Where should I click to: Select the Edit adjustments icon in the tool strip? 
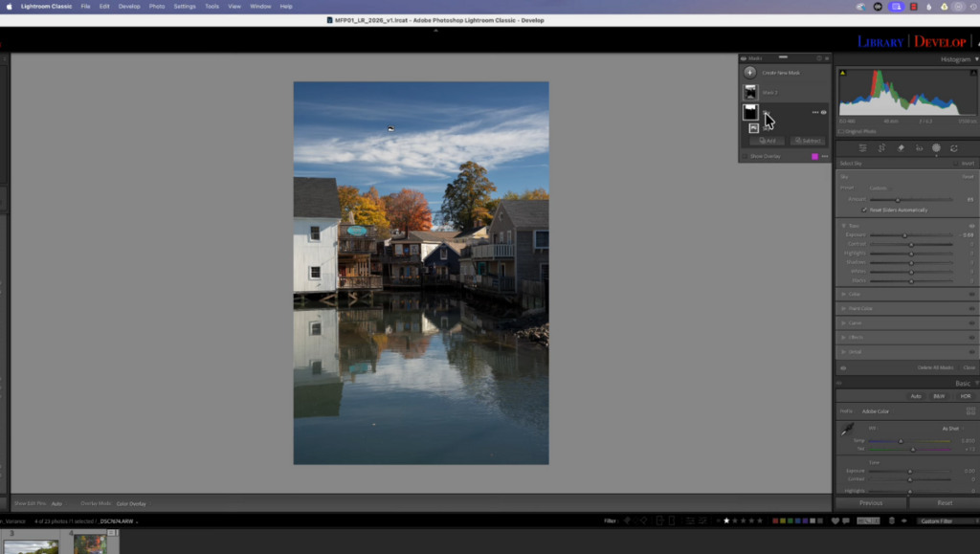click(862, 148)
